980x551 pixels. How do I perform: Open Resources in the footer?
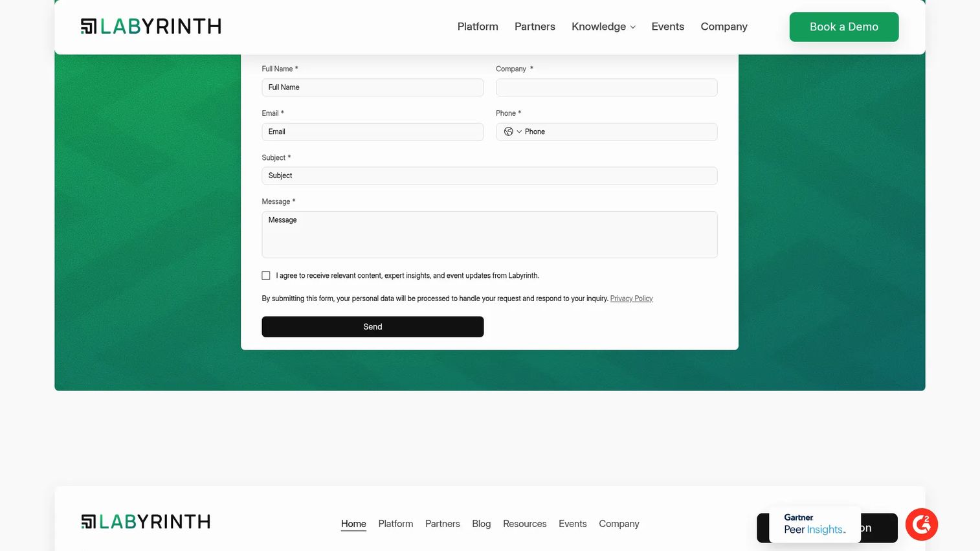525,524
